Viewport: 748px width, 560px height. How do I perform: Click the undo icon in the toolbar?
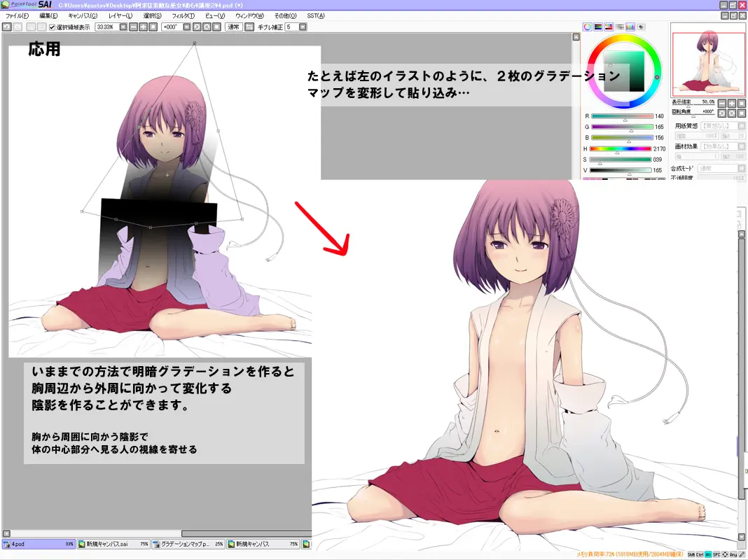coord(7,27)
